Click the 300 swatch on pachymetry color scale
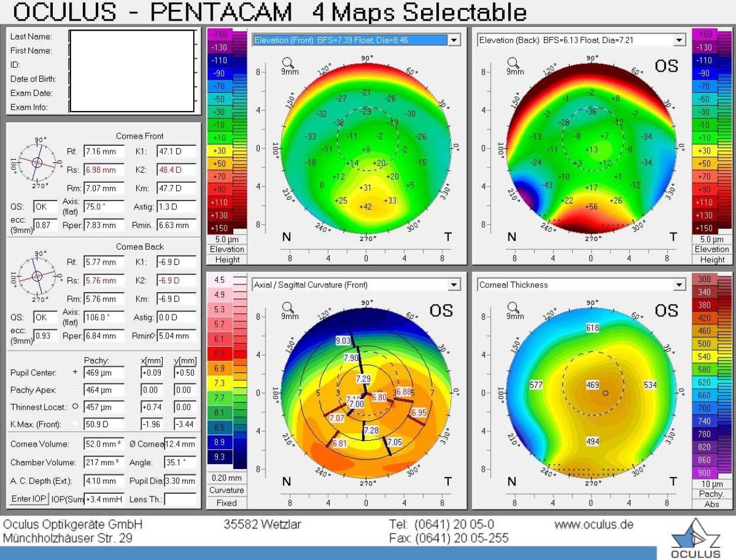The height and width of the screenshot is (560, 736). click(704, 279)
